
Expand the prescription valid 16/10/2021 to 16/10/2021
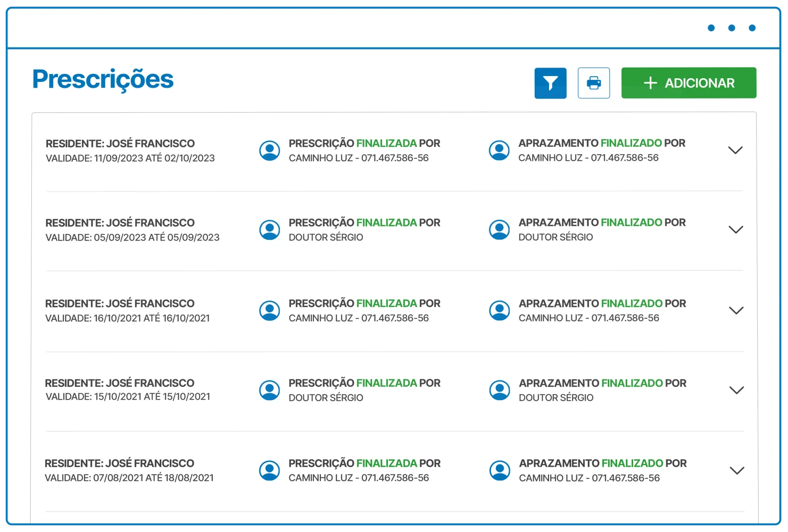point(736,310)
